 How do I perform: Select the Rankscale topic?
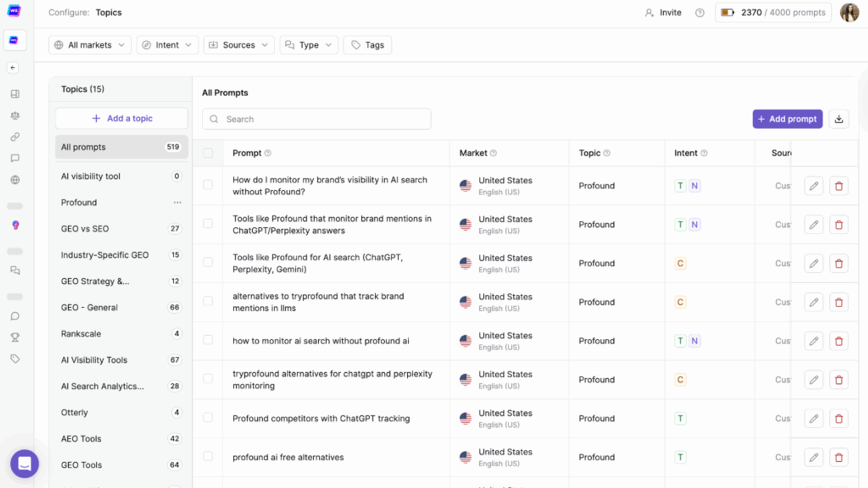point(122,333)
